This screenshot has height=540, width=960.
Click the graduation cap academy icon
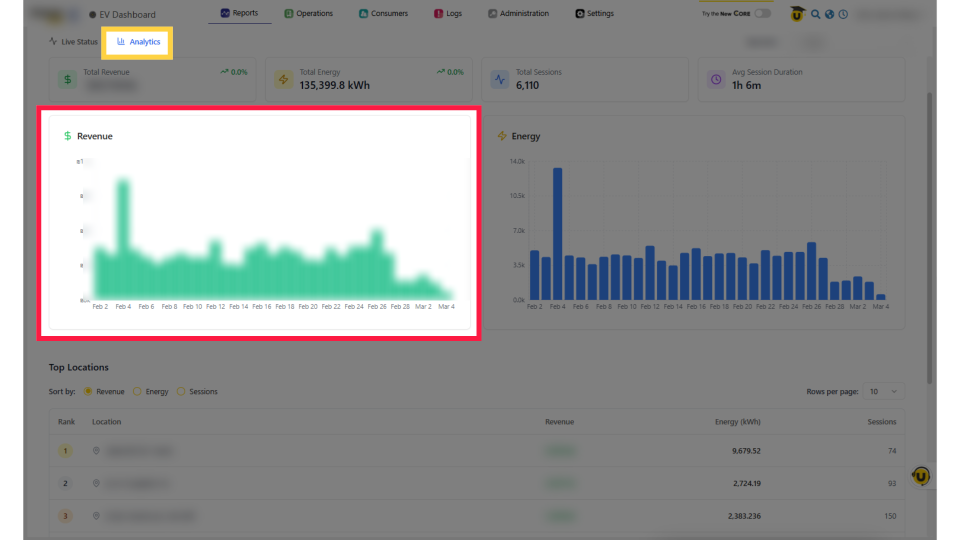pos(797,15)
